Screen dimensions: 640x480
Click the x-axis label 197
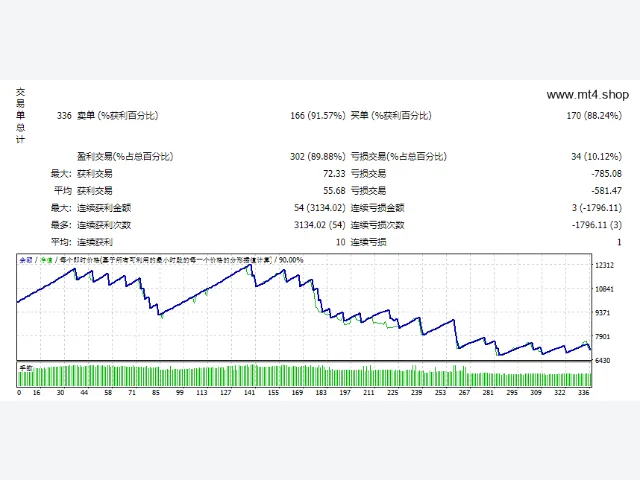pos(345,393)
